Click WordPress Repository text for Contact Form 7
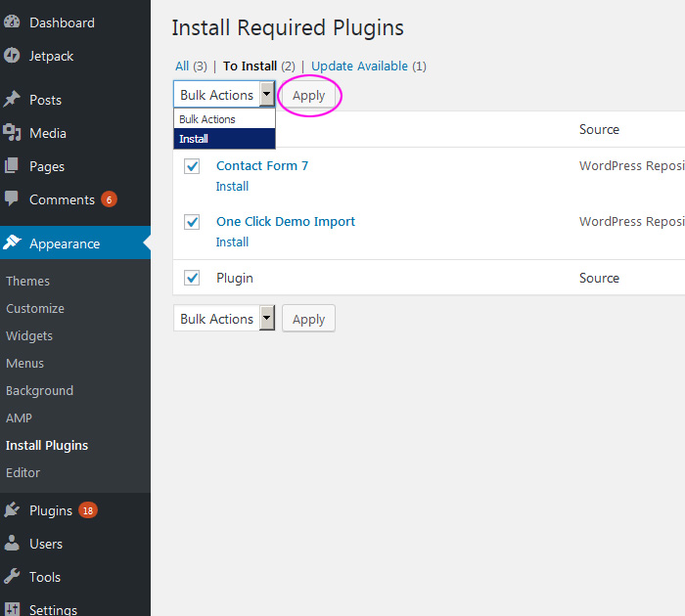685x616 pixels. click(x=632, y=166)
